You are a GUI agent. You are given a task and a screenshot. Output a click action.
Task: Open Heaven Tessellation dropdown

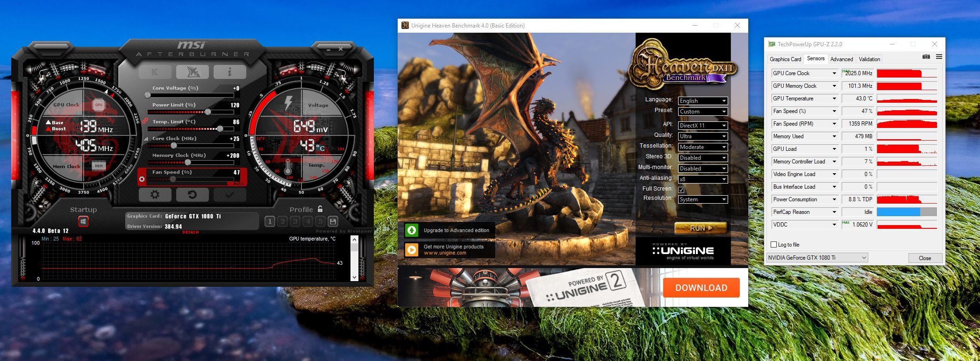tap(703, 147)
